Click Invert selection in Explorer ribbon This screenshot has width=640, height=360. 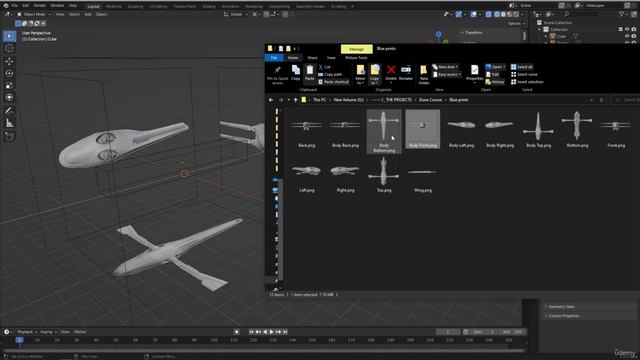pyautogui.click(x=527, y=82)
